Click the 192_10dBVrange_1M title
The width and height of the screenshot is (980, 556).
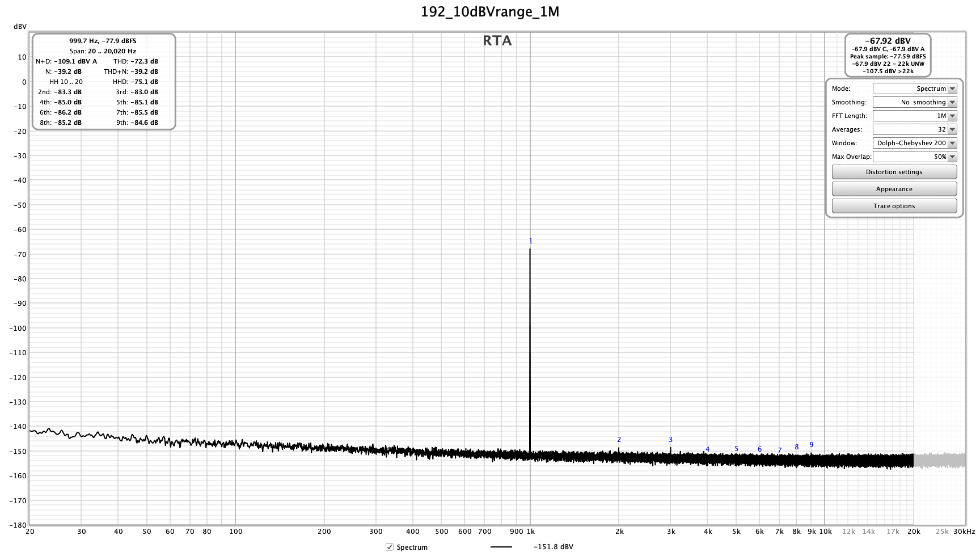click(x=490, y=12)
